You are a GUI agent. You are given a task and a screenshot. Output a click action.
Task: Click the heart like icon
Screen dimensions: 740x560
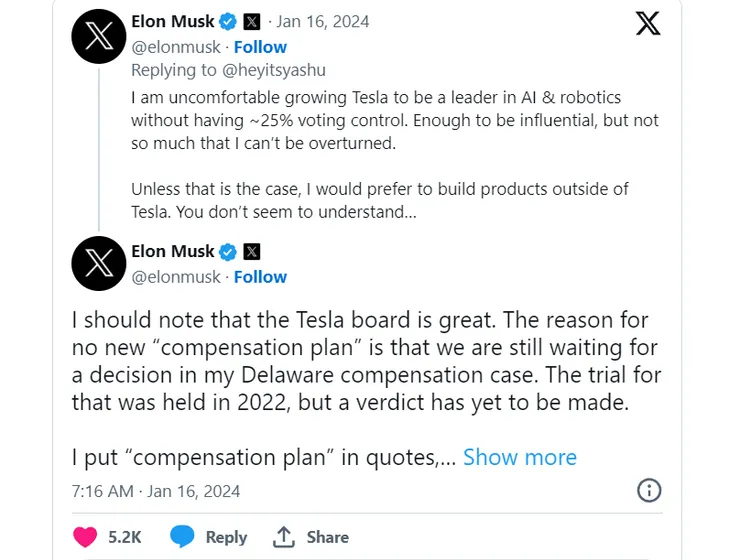[x=86, y=537]
